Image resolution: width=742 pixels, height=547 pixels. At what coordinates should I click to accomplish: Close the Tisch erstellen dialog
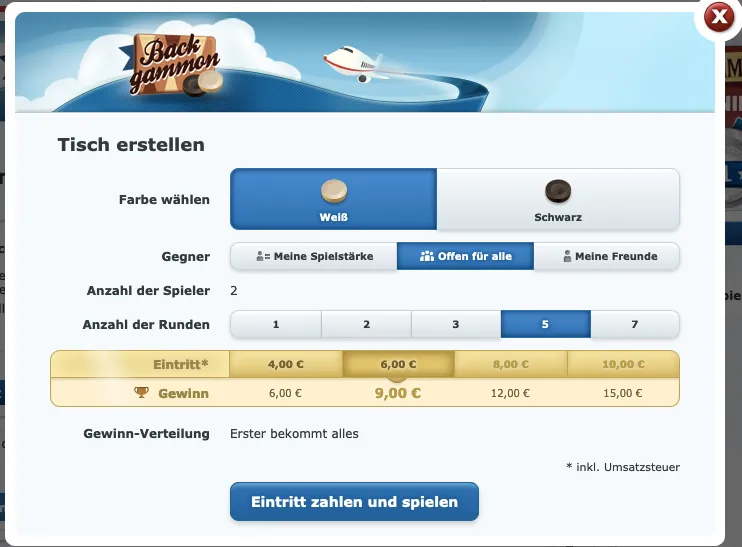(x=719, y=17)
